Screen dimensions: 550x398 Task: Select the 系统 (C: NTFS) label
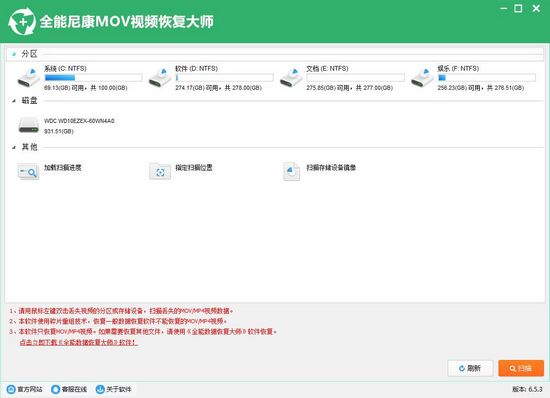click(65, 68)
